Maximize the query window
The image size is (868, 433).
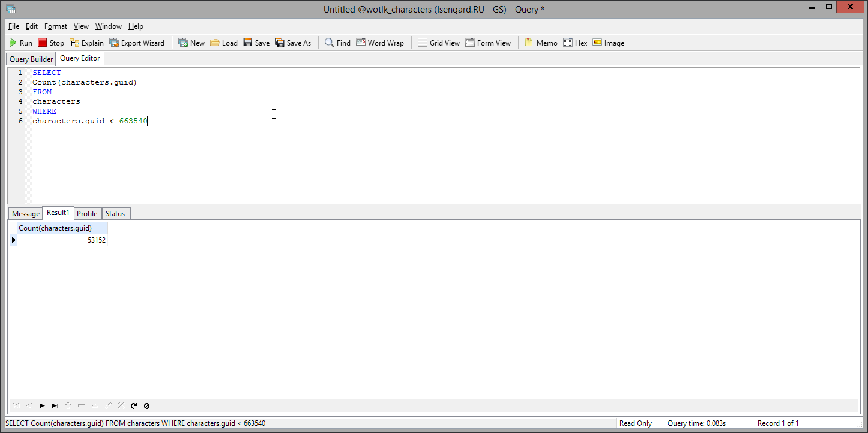pos(829,7)
